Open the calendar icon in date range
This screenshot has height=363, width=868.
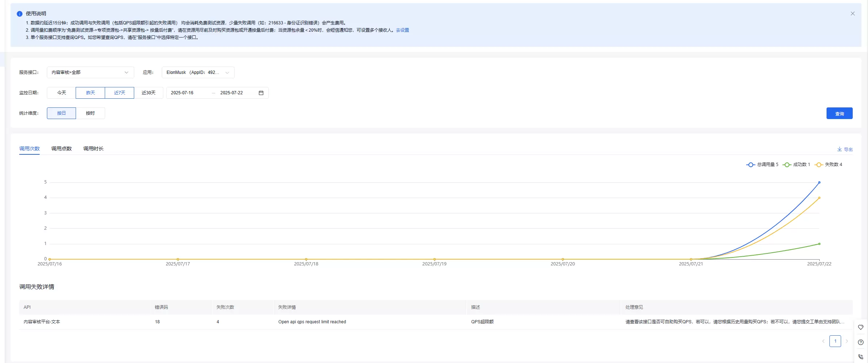point(261,93)
